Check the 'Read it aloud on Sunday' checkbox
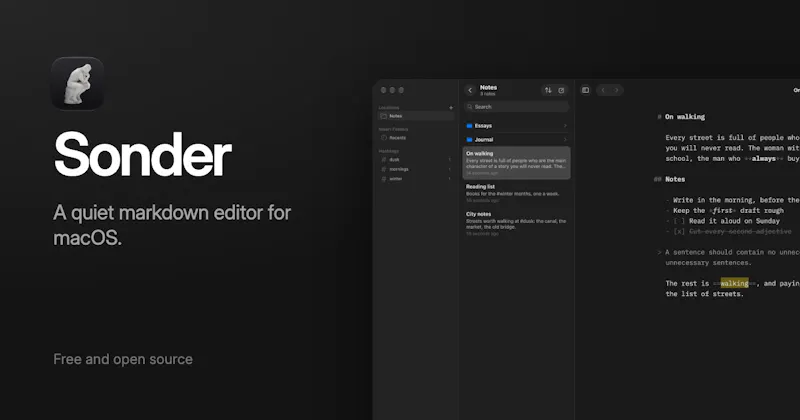 pyautogui.click(x=679, y=221)
